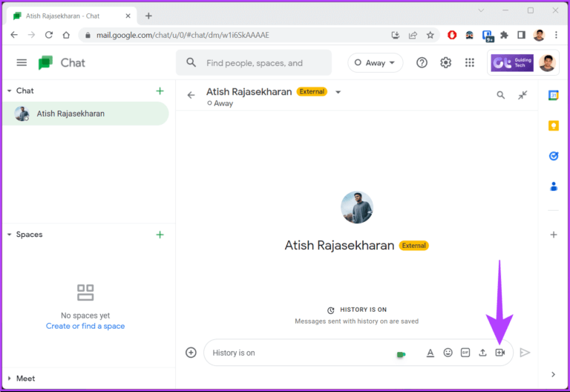The image size is (570, 392).
Task: Click the yellow External badge in conversation header
Action: pyautogui.click(x=312, y=91)
